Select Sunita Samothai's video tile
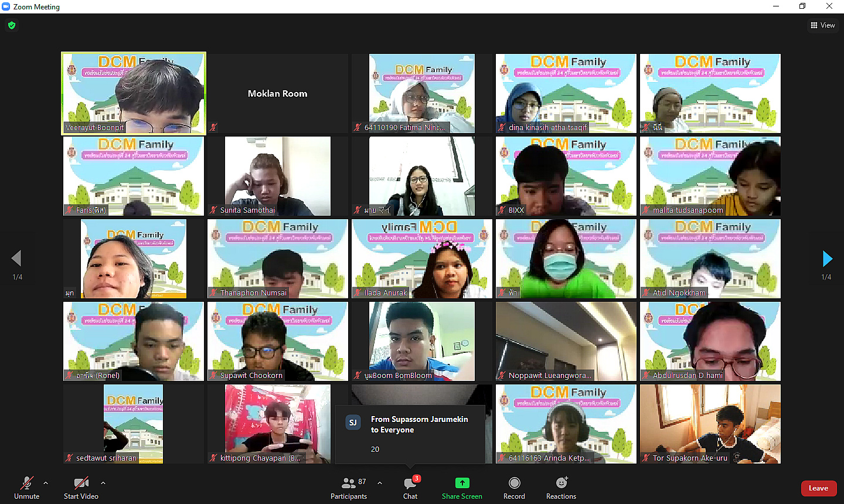Screen dimensions: 844x504 (x=277, y=176)
